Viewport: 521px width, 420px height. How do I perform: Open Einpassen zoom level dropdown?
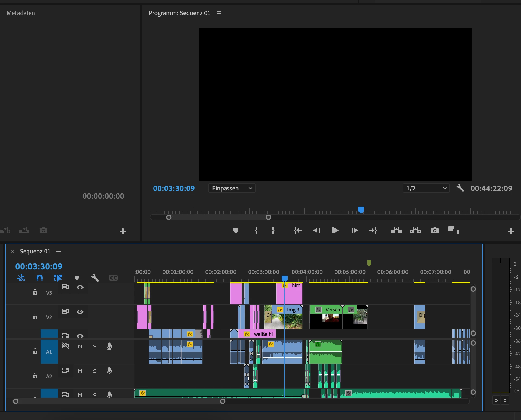[x=232, y=188]
